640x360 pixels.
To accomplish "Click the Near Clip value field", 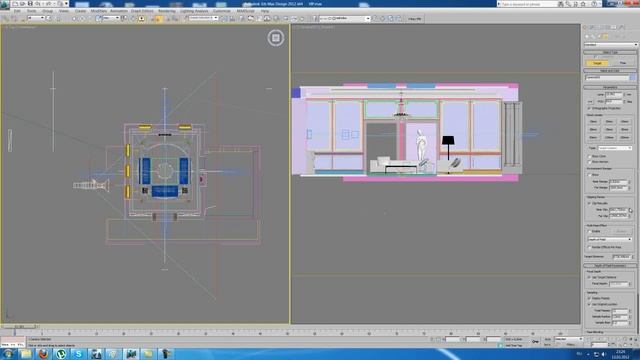I will [618, 210].
